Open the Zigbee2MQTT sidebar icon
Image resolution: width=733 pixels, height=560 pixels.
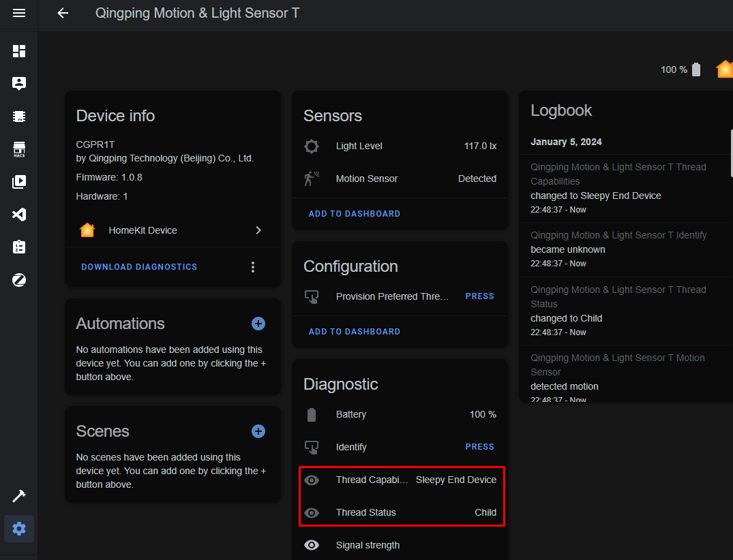[x=19, y=280]
